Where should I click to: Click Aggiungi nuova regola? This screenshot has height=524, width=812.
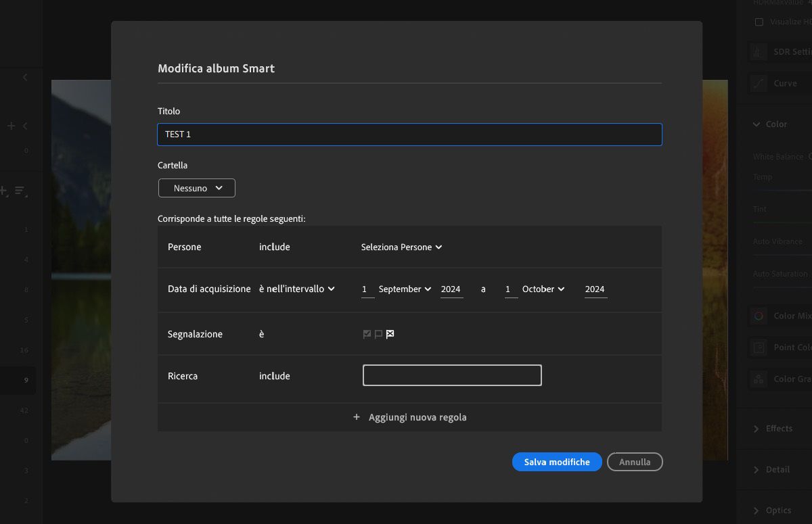click(409, 417)
